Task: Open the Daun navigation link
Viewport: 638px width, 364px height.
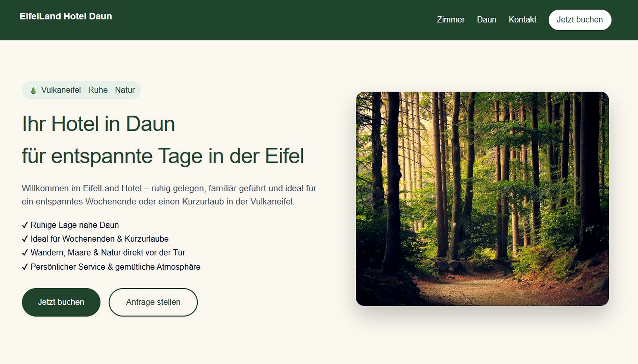Action: [x=487, y=20]
